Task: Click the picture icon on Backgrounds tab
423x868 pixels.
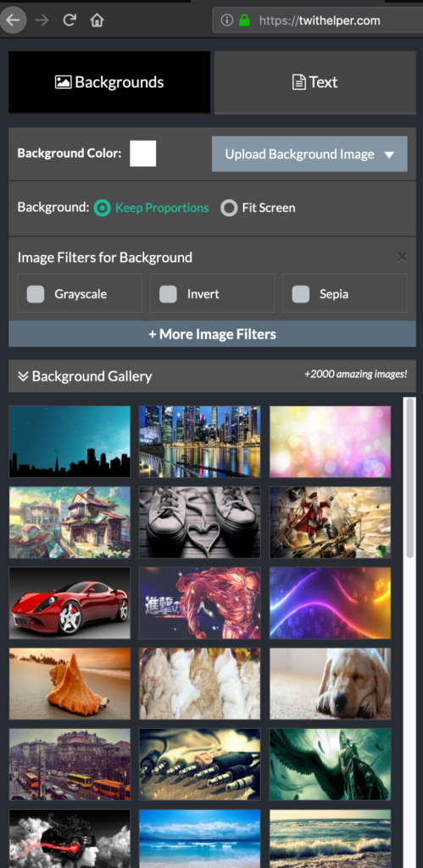Action: pyautogui.click(x=63, y=82)
